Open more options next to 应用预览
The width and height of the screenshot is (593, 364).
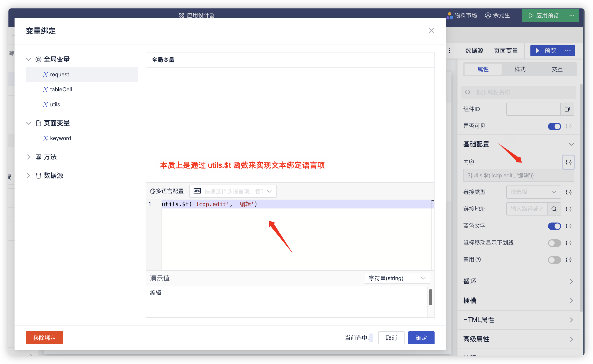572,16
